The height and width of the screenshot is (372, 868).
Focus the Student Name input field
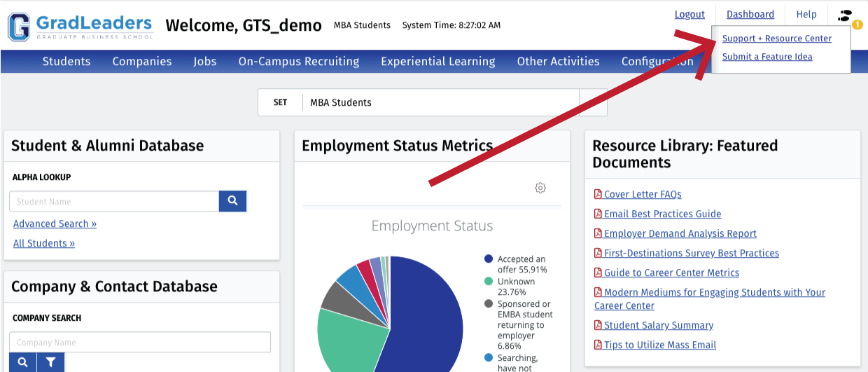click(114, 202)
